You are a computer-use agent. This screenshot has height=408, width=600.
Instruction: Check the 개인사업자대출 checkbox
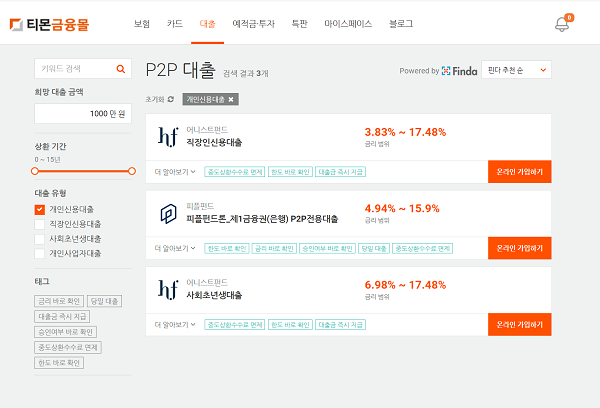[x=39, y=253]
